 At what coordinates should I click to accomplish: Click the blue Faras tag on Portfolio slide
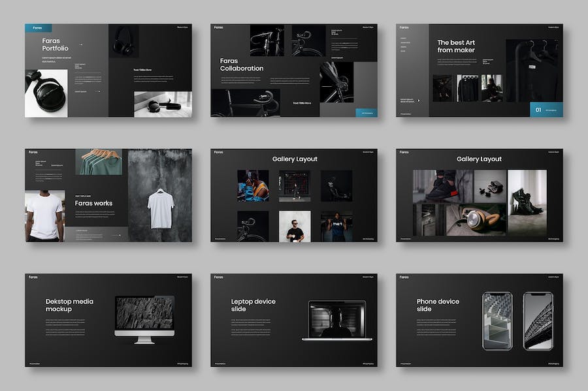click(38, 28)
